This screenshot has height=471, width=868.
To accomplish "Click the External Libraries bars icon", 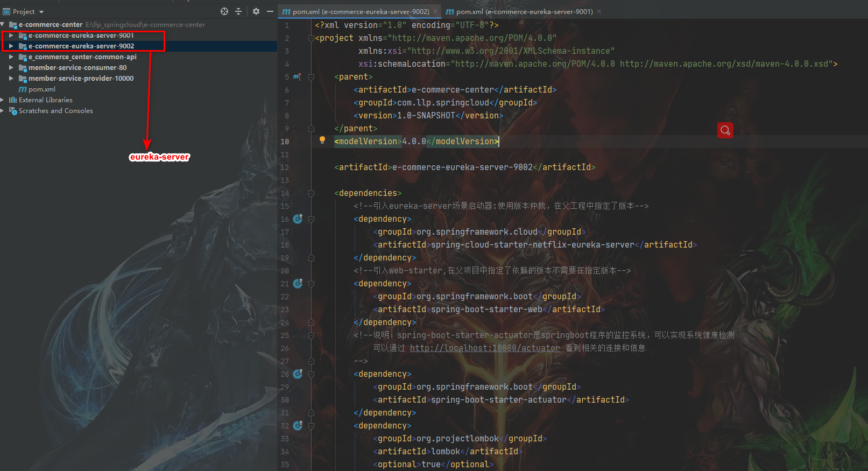I will [x=13, y=100].
